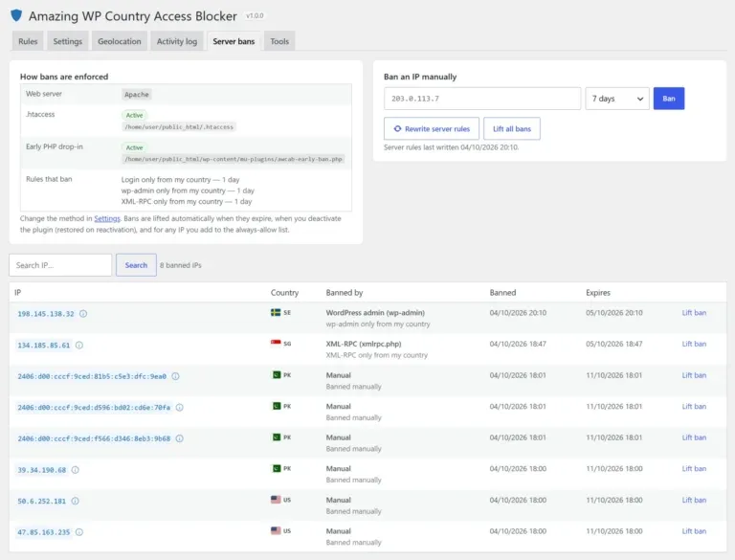The height and width of the screenshot is (560, 735).
Task: Show info for IP ending 9b68
Action: pyautogui.click(x=180, y=438)
